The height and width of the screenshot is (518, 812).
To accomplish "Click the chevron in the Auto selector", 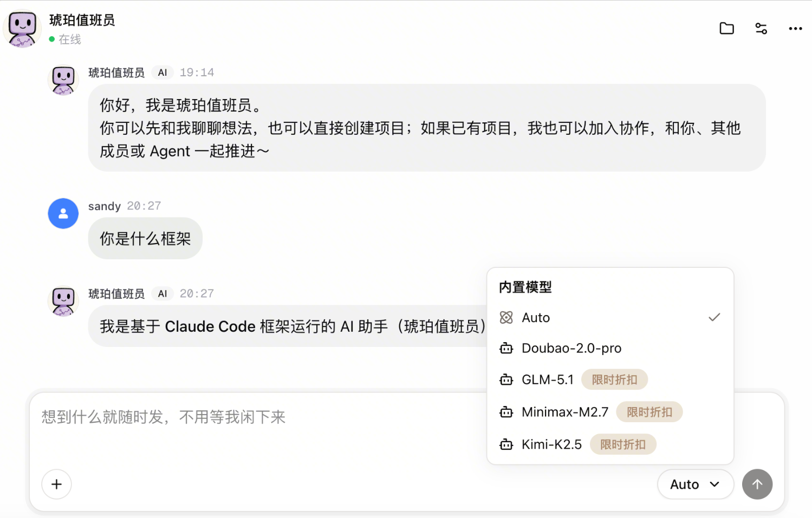I will pos(714,484).
